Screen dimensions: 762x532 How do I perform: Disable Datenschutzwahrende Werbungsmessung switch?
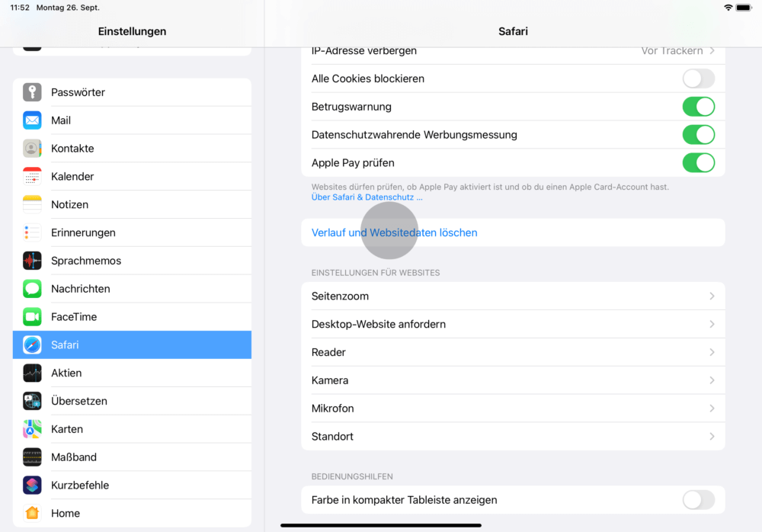click(x=698, y=135)
